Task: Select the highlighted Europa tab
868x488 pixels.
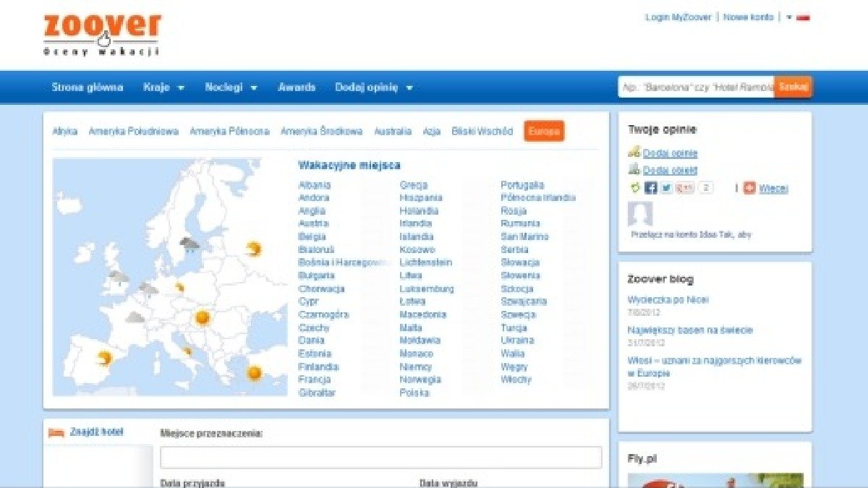Action: 544,132
